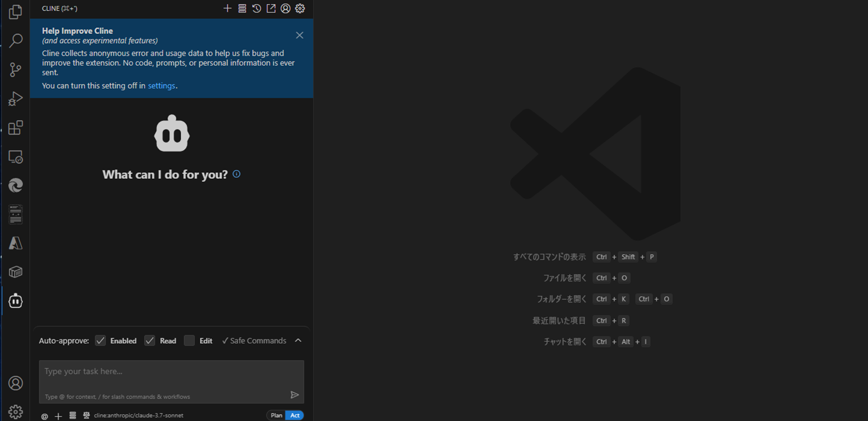The height and width of the screenshot is (421, 868).
Task: Dismiss the Help Improve Cline banner
Action: (299, 35)
